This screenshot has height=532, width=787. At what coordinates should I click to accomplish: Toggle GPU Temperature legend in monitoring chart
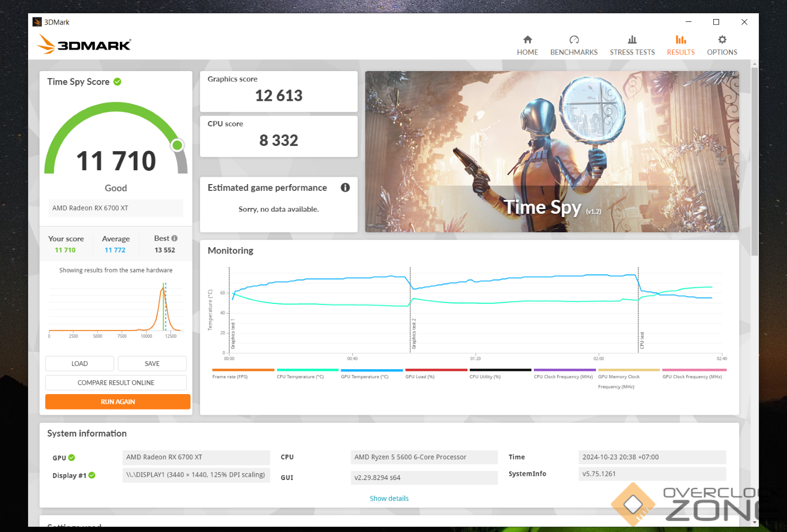point(365,377)
